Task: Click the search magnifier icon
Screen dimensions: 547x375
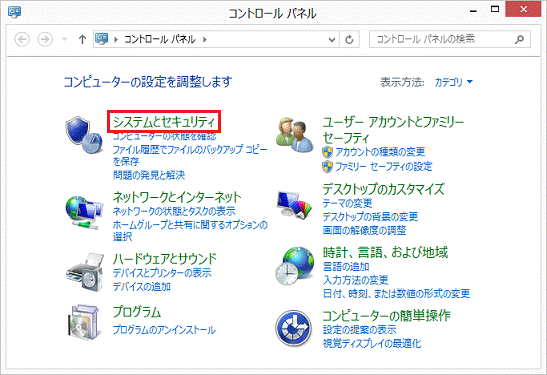Action: pos(519,39)
